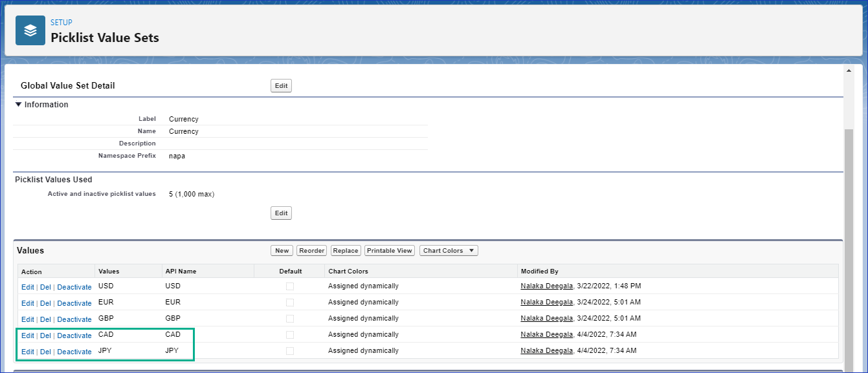
Task: Toggle the Default checkbox for JPY
Action: [x=290, y=351]
